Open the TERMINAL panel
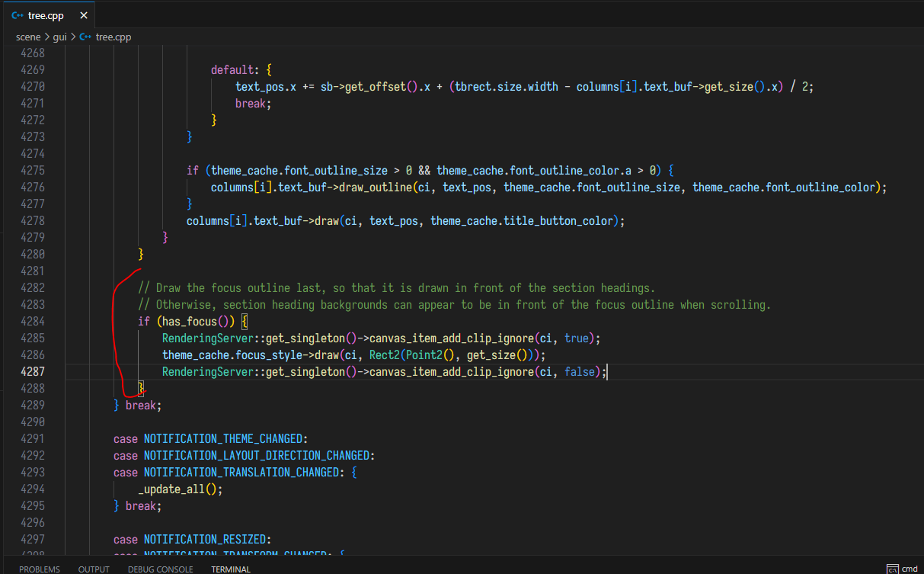The width and height of the screenshot is (924, 574). (x=230, y=569)
